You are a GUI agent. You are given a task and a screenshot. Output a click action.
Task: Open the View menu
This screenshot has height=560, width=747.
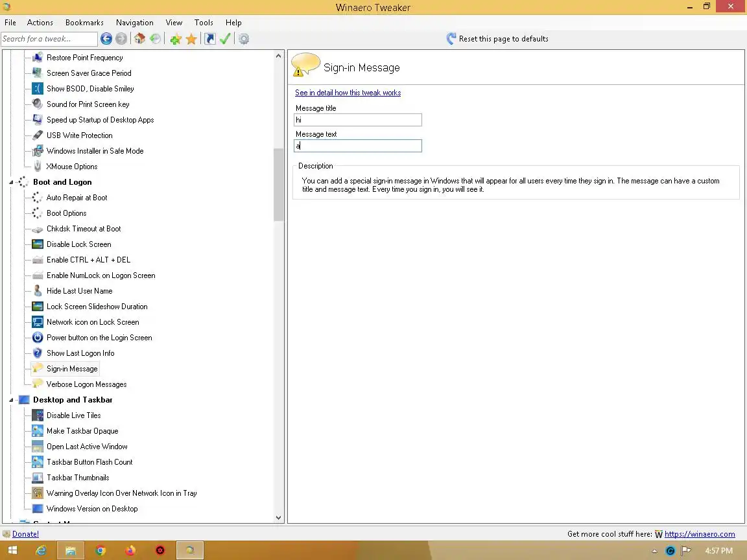tap(174, 23)
